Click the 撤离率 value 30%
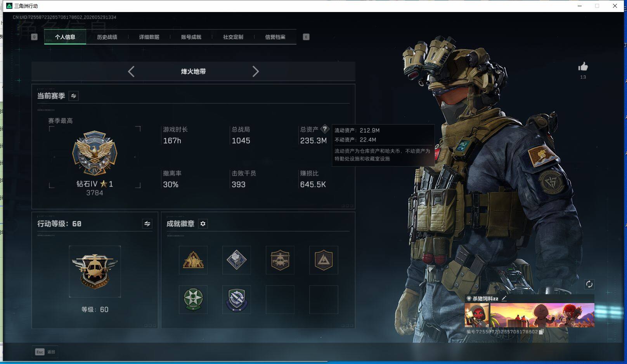 tap(171, 185)
